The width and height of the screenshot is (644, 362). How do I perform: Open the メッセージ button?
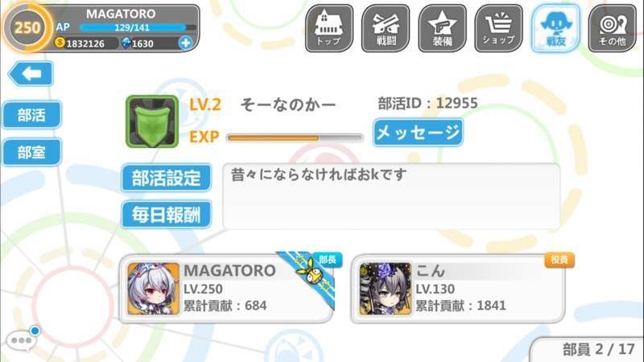(x=418, y=133)
